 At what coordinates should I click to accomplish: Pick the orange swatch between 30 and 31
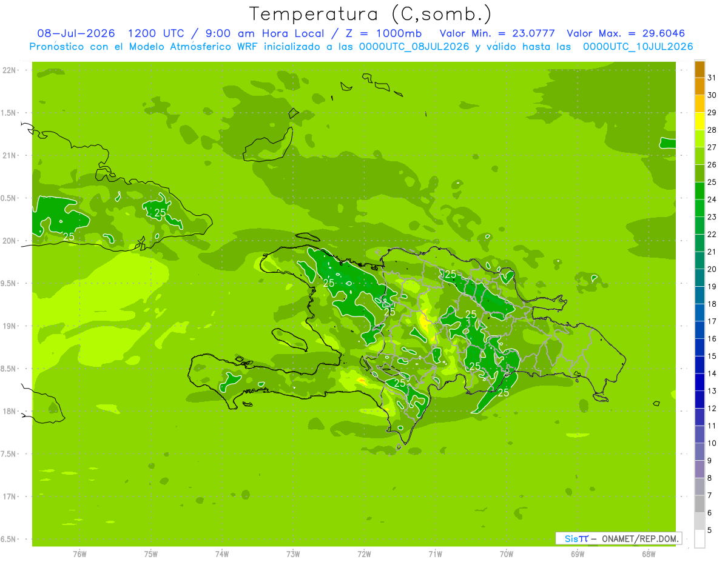[699, 86]
